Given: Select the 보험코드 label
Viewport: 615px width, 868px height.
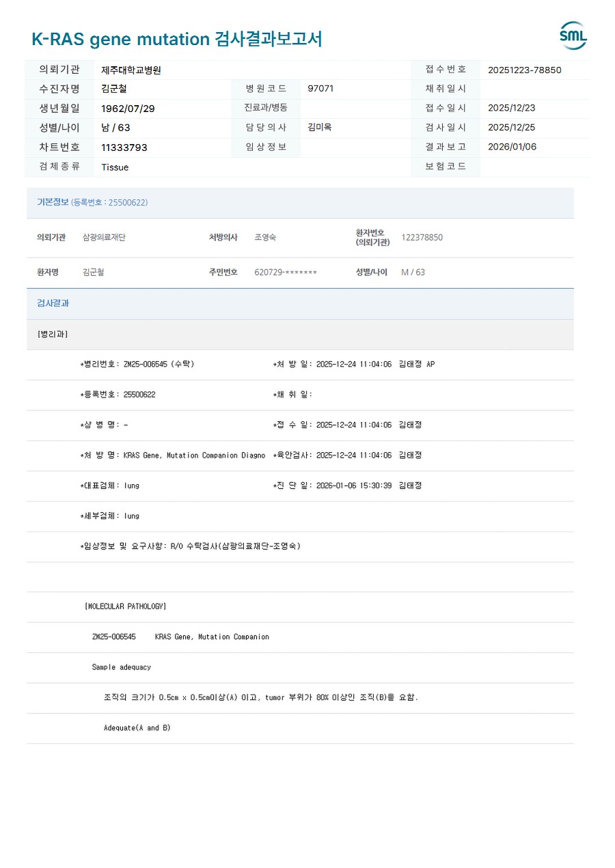Looking at the screenshot, I should [x=446, y=167].
